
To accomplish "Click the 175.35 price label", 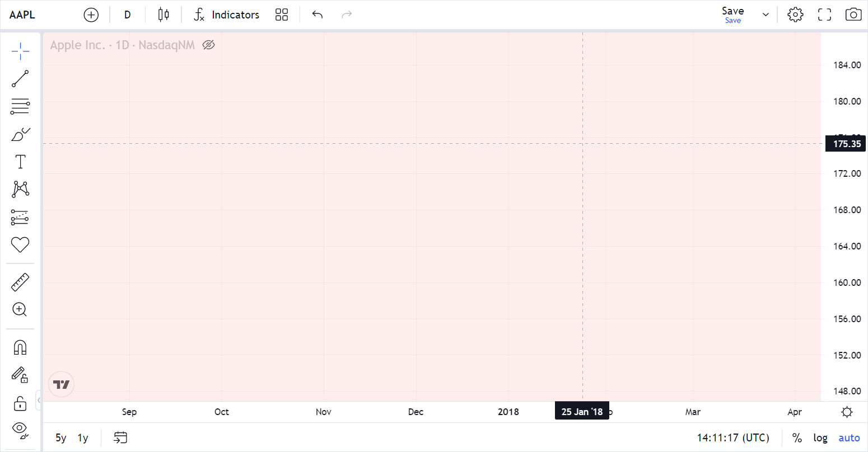I will pyautogui.click(x=846, y=144).
